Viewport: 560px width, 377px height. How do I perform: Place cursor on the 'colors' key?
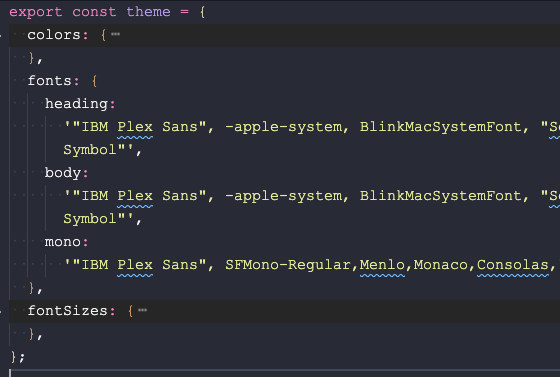click(54, 35)
